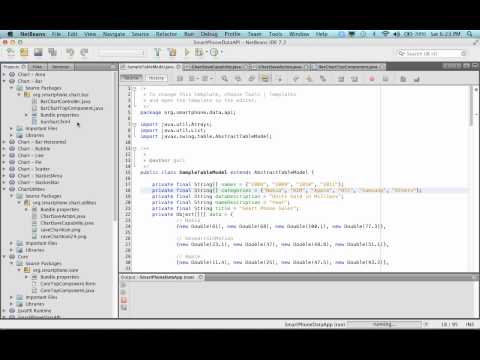Click the macOS Spotlight search icon
The height and width of the screenshot is (360, 480).
click(x=469, y=34)
